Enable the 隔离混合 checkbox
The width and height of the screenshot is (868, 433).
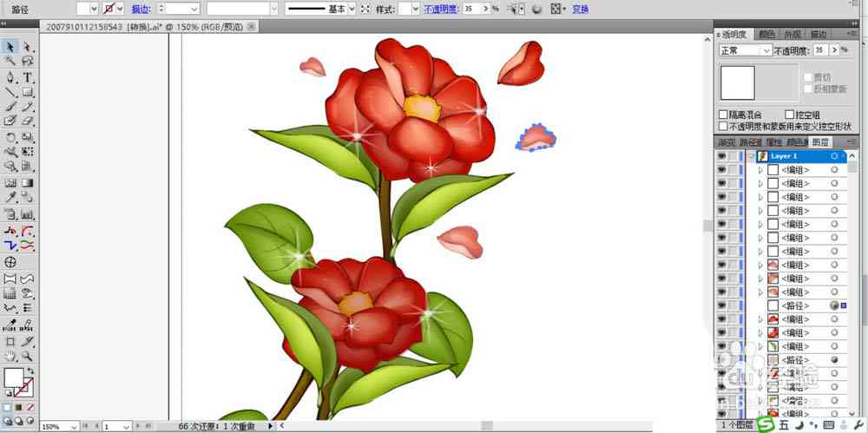coord(723,115)
